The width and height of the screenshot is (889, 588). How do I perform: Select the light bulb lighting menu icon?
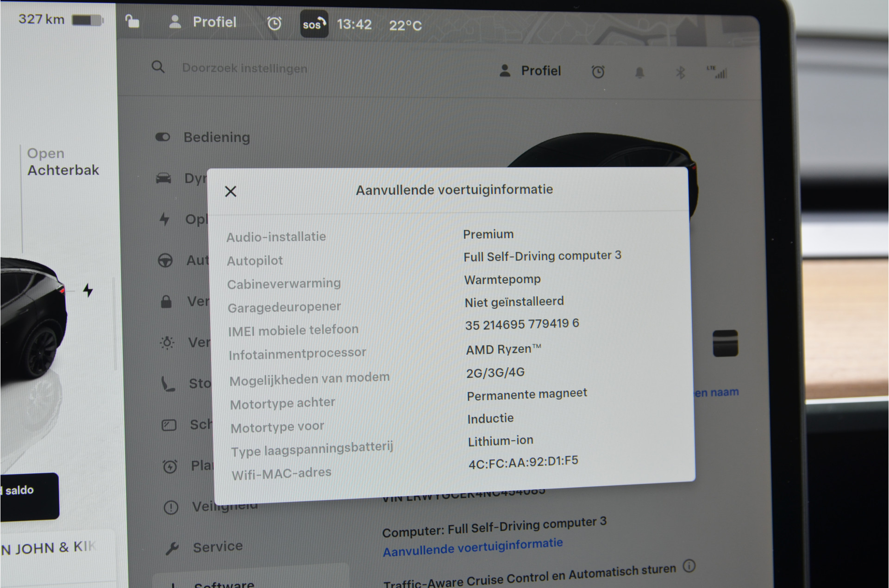[x=167, y=342]
